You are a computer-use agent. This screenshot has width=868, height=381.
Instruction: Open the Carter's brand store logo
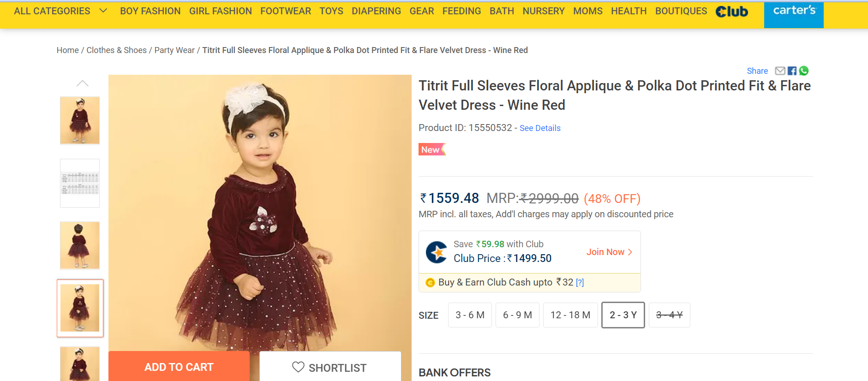(x=794, y=12)
